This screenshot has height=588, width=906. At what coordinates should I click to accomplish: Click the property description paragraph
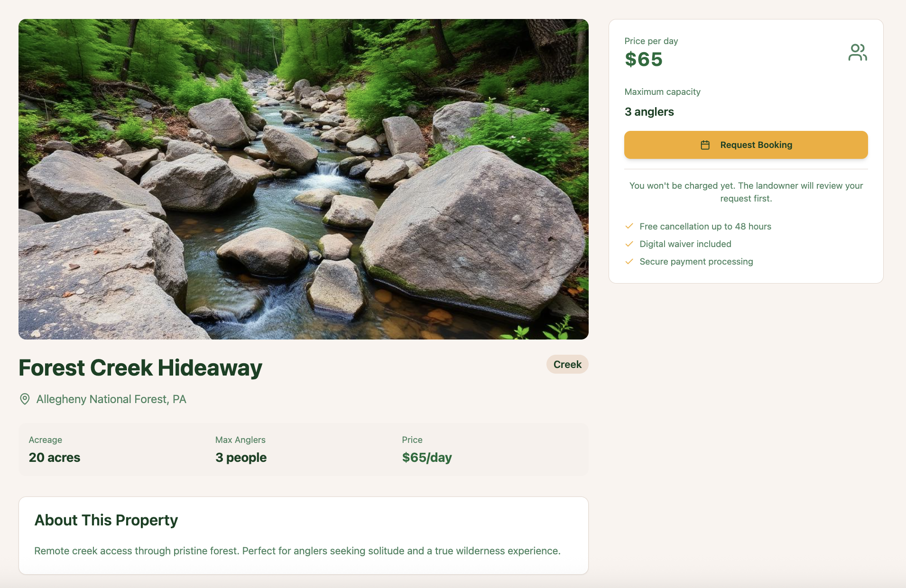coord(297,551)
